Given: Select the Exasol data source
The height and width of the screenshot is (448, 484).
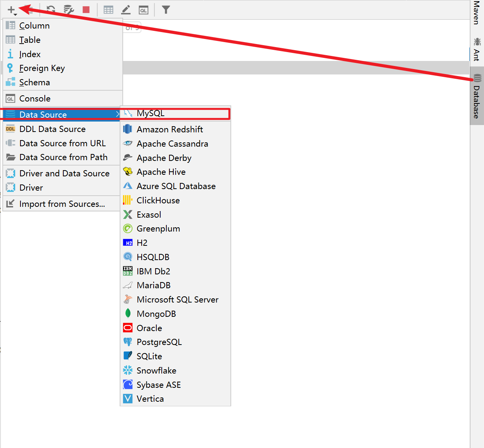Looking at the screenshot, I should point(176,215).
